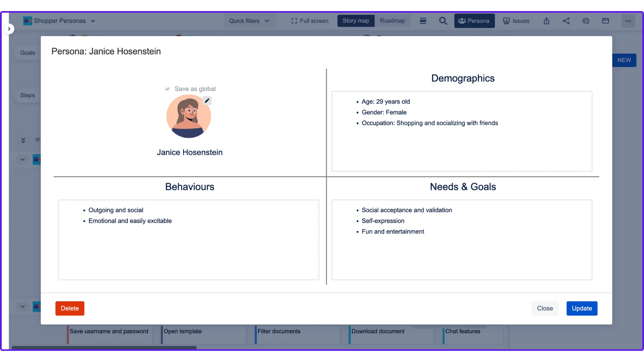The image size is (644, 362).
Task: Click the Update button
Action: tap(582, 308)
